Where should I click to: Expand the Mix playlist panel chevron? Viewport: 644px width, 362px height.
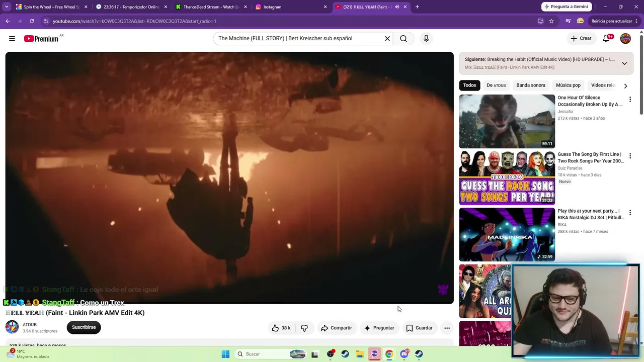(624, 63)
